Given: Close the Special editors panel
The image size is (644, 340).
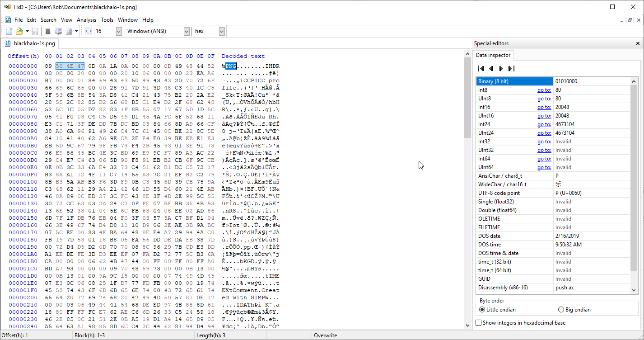Looking at the screenshot, I should (638, 43).
